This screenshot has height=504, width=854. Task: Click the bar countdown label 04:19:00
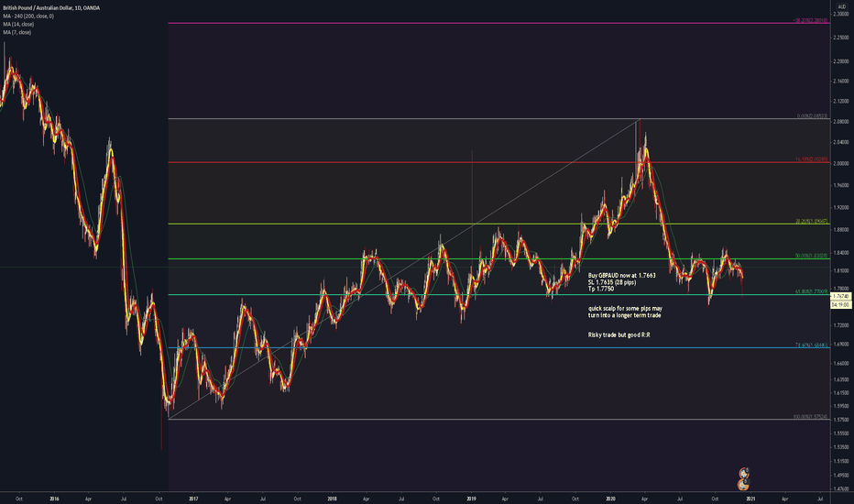click(841, 304)
